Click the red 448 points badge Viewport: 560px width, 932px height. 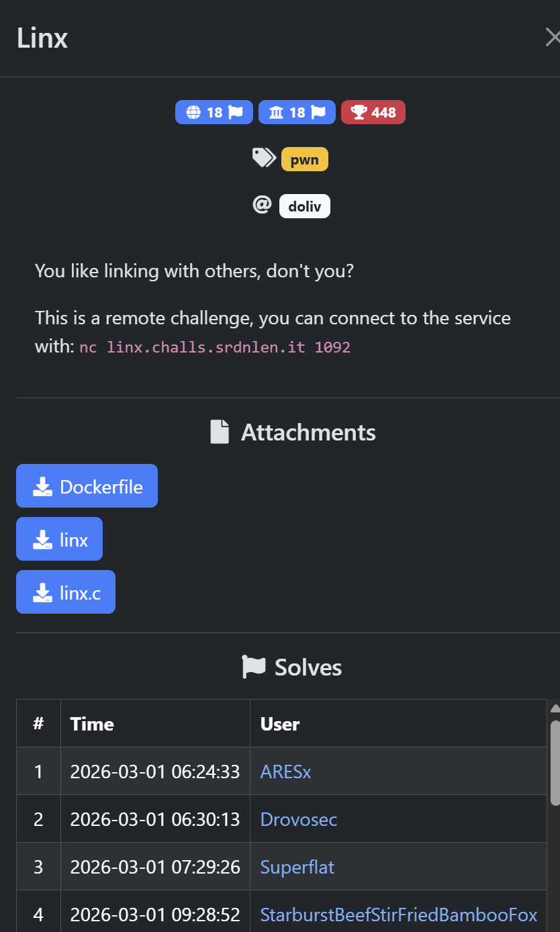(x=373, y=112)
